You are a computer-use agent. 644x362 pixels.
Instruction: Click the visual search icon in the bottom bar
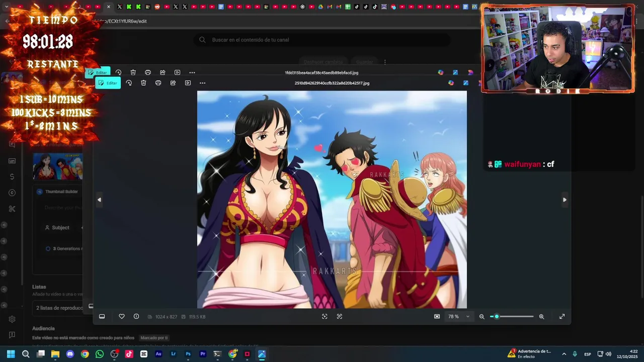tap(325, 316)
